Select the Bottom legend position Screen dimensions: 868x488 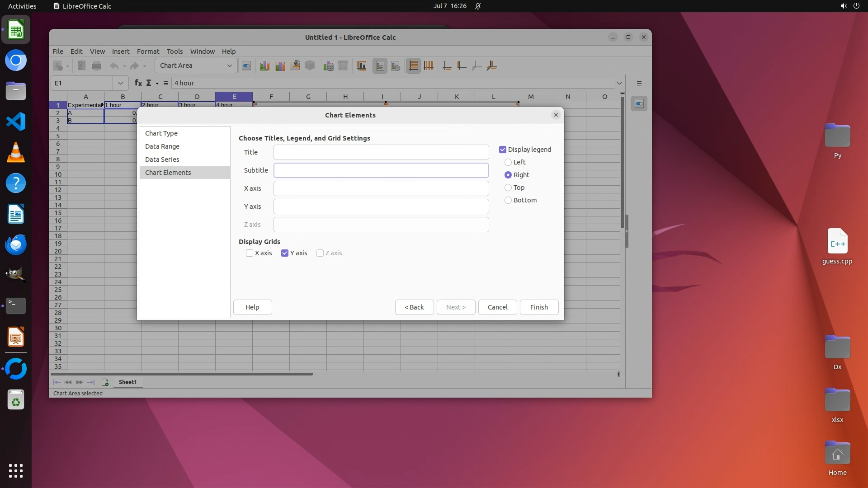(x=508, y=200)
